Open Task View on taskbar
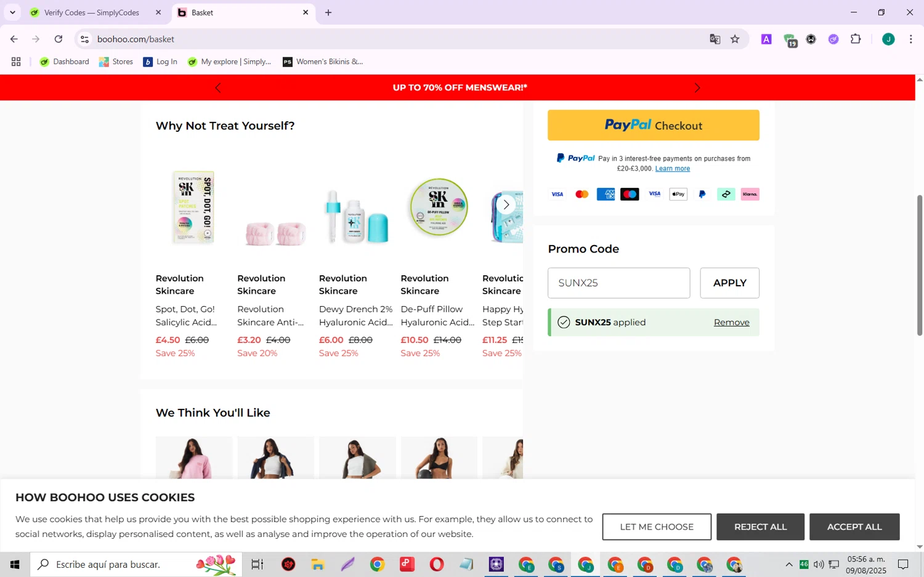The width and height of the screenshot is (924, 577). point(257,564)
